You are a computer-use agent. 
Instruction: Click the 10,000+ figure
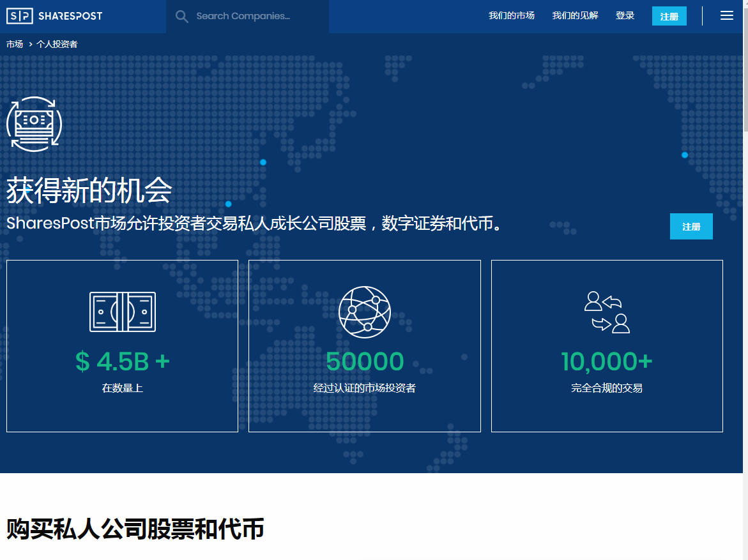click(x=607, y=361)
